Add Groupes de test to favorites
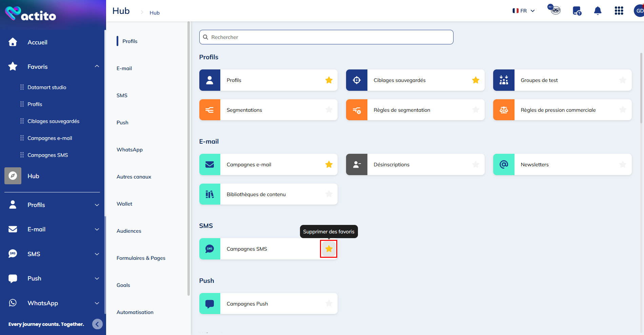The height and width of the screenshot is (335, 644). coord(623,80)
